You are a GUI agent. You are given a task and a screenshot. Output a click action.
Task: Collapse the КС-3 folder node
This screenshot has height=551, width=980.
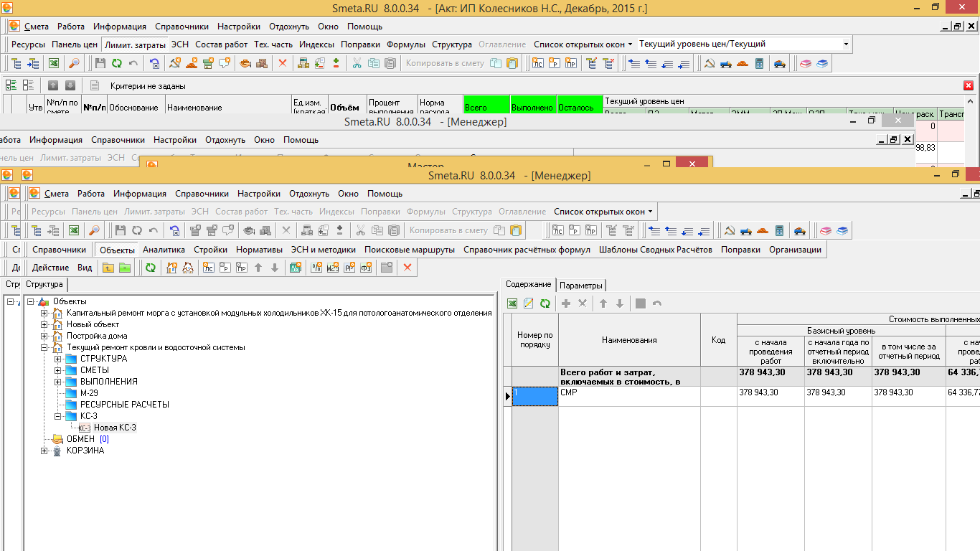[57, 416]
